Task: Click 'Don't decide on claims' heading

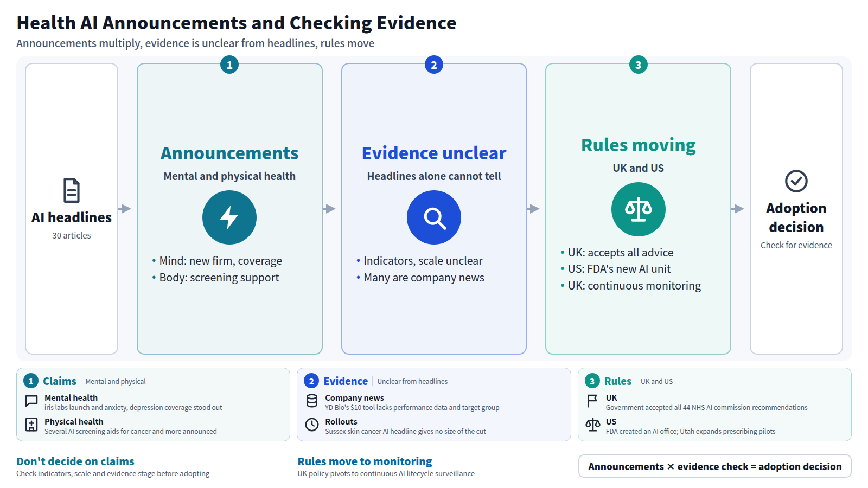Action: tap(75, 461)
